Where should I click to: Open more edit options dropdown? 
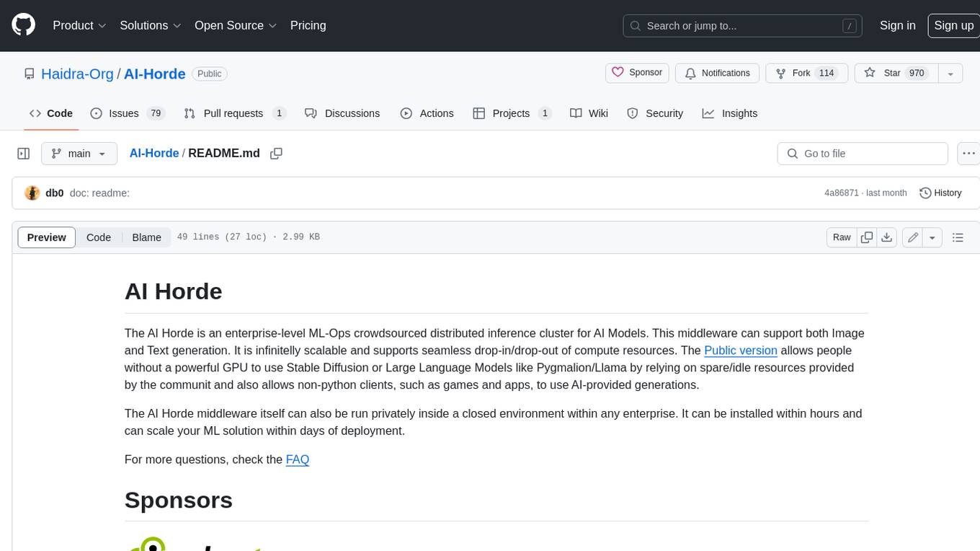coord(932,237)
